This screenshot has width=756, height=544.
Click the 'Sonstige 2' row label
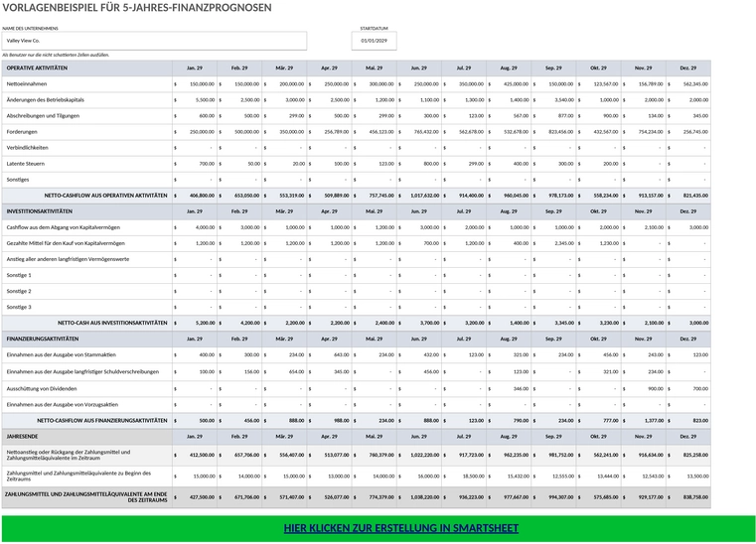point(19,291)
